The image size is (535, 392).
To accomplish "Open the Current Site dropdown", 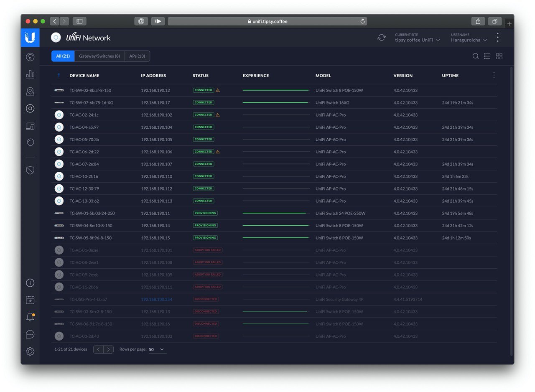I will coord(417,38).
